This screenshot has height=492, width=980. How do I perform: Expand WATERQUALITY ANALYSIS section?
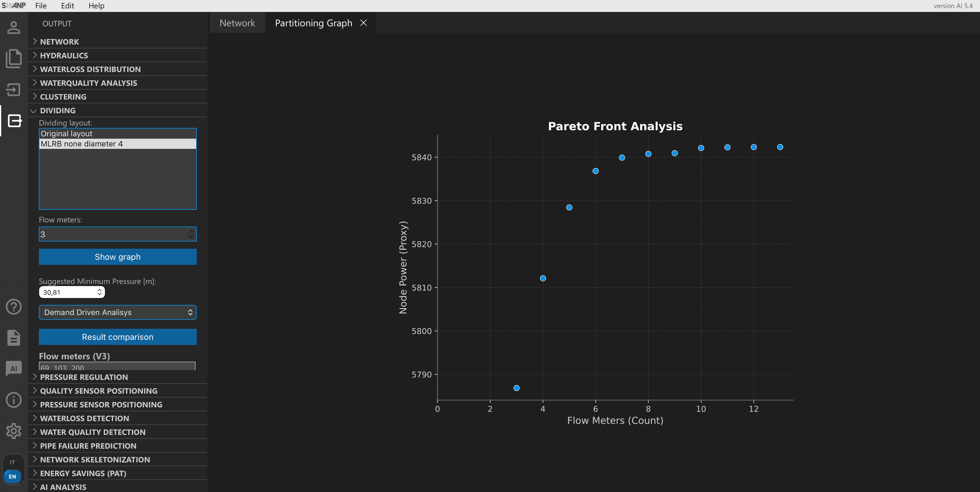coord(118,82)
